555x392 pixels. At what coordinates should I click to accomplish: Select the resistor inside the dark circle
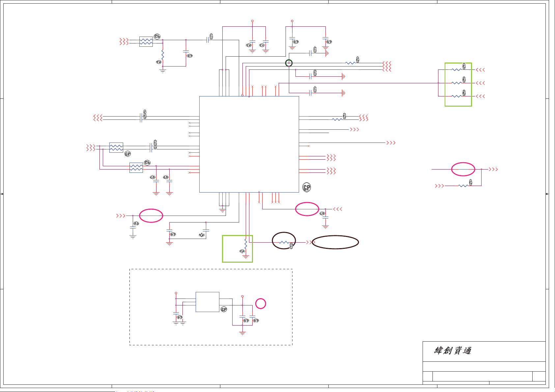point(284,242)
